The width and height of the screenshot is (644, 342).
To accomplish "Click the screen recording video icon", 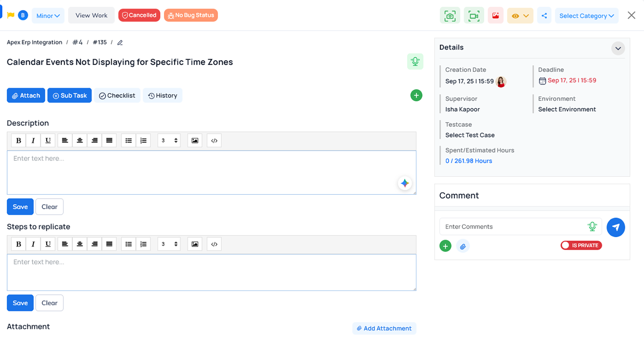I will 474,16.
